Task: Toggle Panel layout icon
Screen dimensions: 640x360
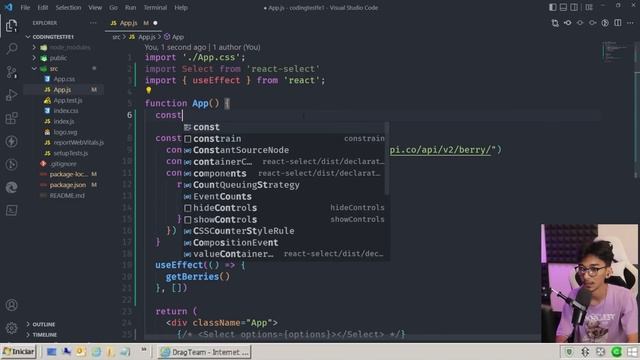Action: click(x=563, y=7)
